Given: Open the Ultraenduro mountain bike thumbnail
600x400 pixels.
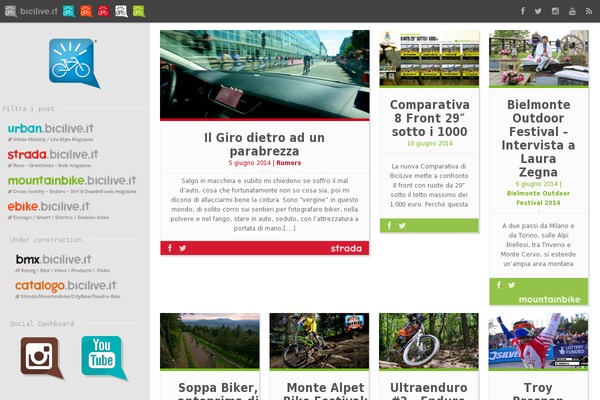Looking at the screenshot, I should click(429, 341).
